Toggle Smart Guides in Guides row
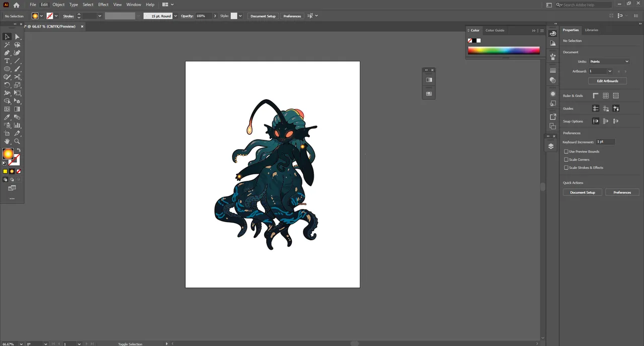This screenshot has width=644, height=346. click(616, 109)
